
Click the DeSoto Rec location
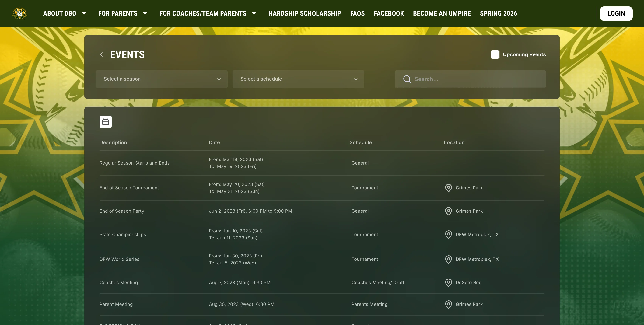coord(468,282)
